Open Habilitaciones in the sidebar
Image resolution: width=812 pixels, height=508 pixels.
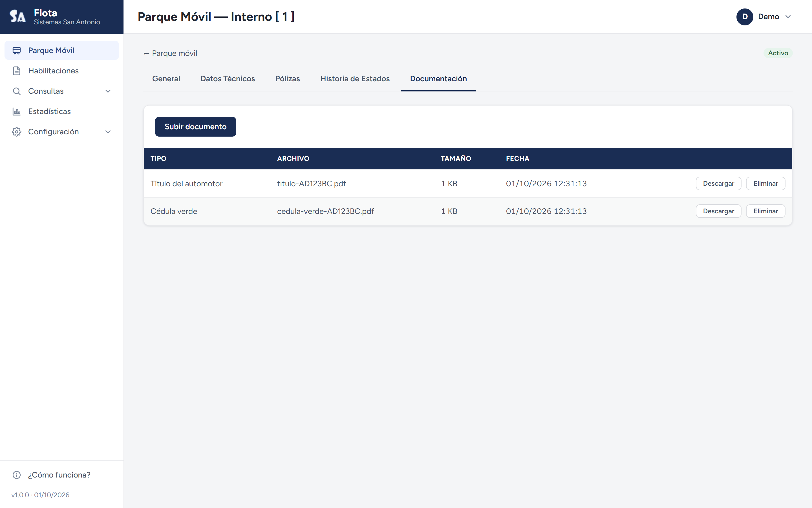62,71
